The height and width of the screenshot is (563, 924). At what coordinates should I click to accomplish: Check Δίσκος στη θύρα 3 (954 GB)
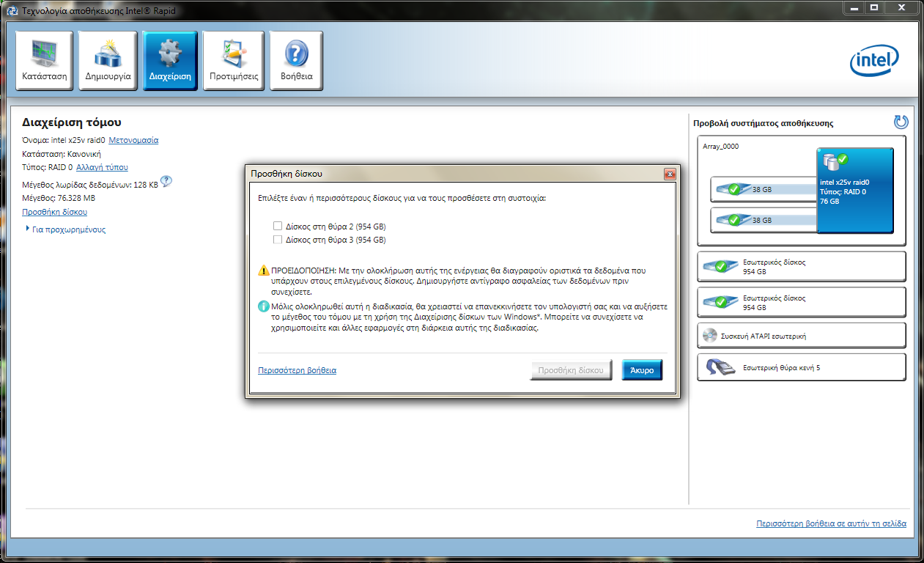(278, 240)
